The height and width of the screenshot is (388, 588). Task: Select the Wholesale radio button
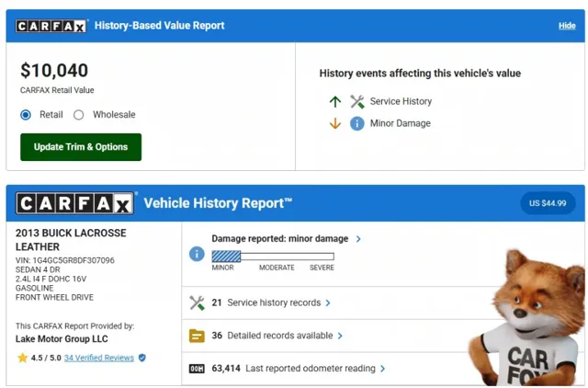click(x=78, y=115)
